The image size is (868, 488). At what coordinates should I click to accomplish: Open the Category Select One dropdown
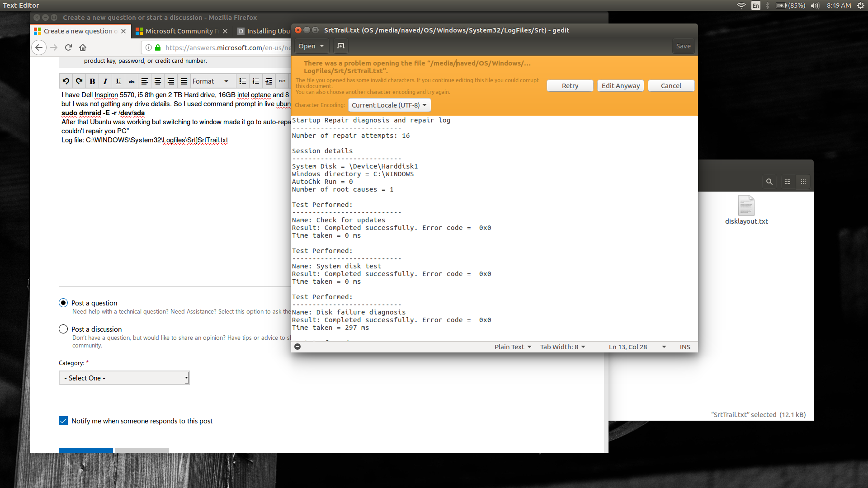[124, 378]
